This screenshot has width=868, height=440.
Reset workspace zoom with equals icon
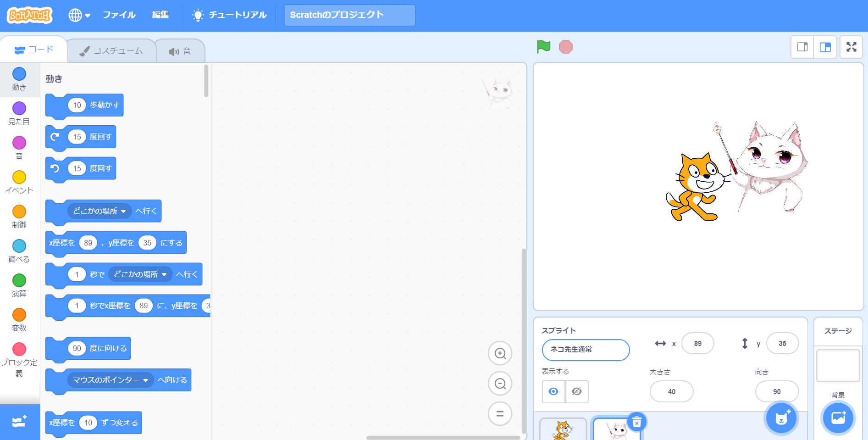(x=500, y=413)
